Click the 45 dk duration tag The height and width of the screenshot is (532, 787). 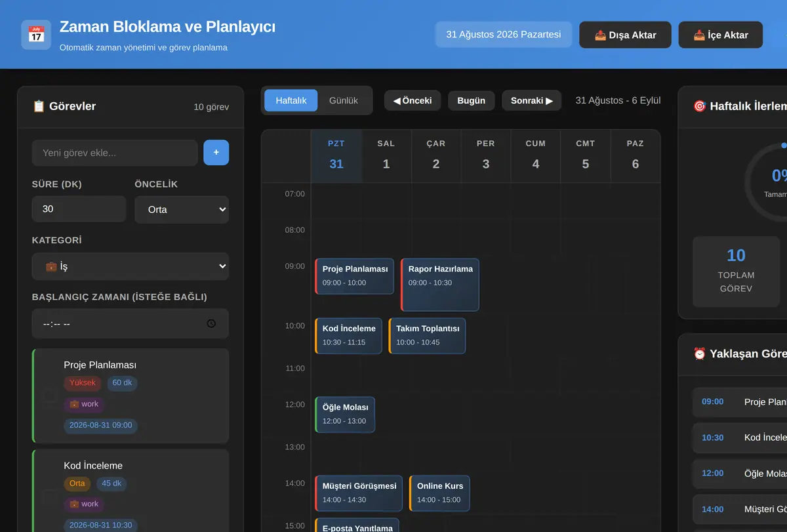[111, 484]
